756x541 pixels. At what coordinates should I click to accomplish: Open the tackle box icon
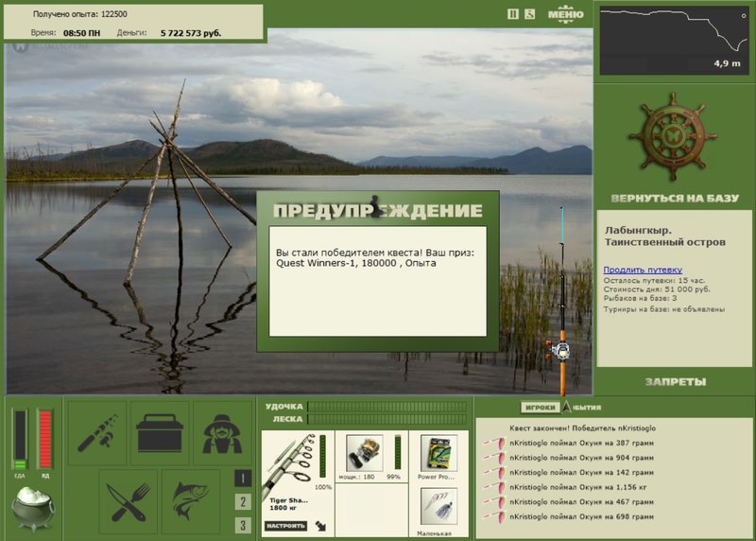[160, 432]
